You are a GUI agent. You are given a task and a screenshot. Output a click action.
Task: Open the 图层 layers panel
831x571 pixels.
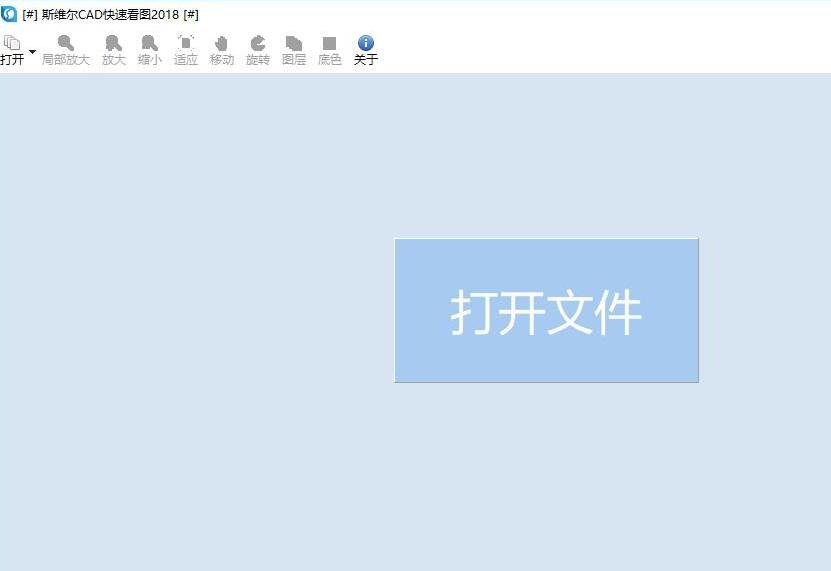[294, 50]
